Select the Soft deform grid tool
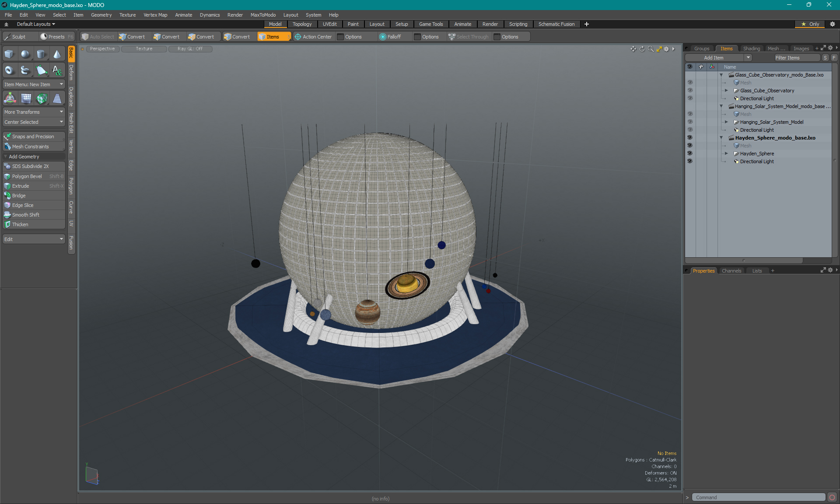The image size is (840, 504). tap(26, 98)
